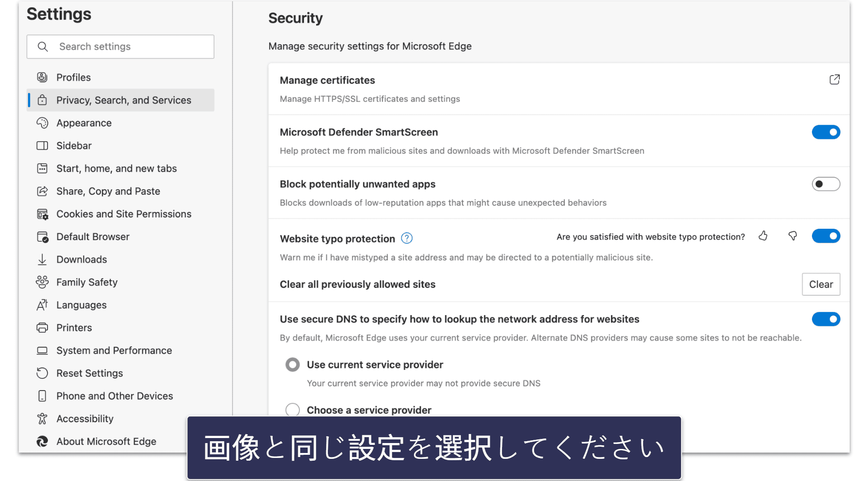Image resolution: width=868 pixels, height=481 pixels.
Task: Click the Appearance palette icon
Action: point(42,123)
